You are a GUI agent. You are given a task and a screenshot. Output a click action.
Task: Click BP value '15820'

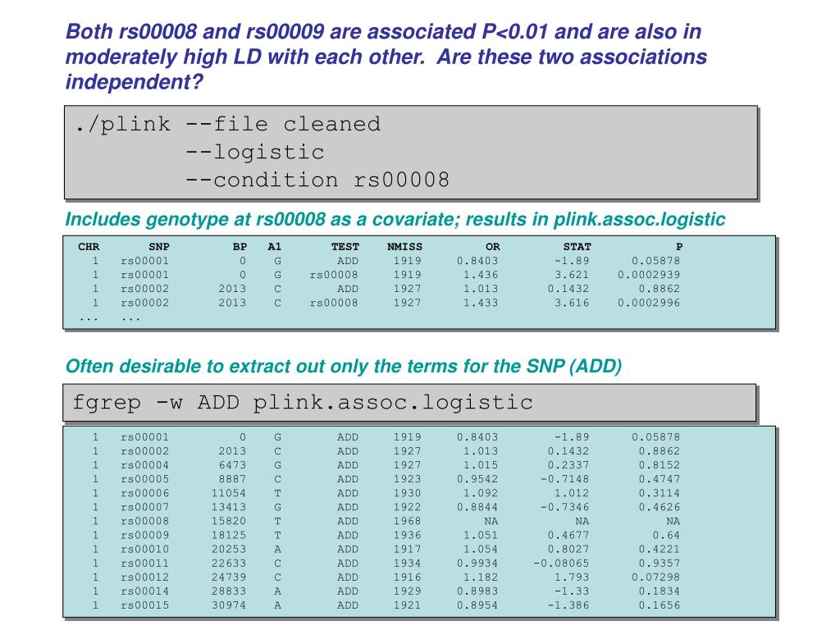[x=229, y=521]
